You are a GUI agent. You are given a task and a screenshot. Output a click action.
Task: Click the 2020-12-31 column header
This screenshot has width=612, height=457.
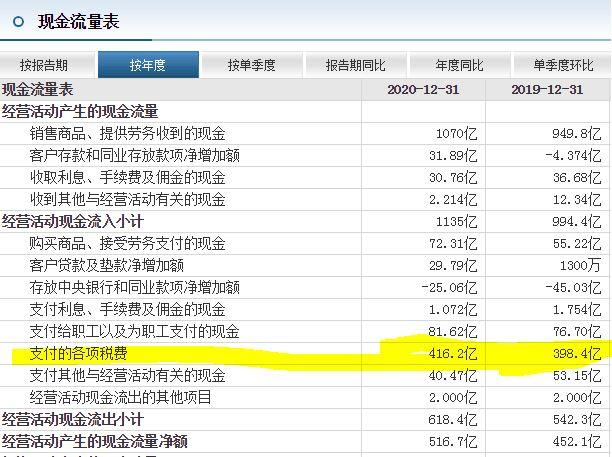pos(423,90)
